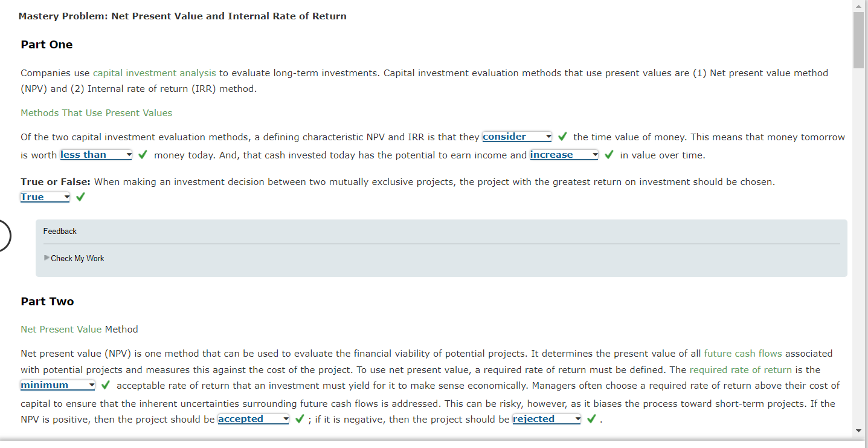The image size is (868, 448).
Task: Open the future cash flows link
Action: (742, 353)
